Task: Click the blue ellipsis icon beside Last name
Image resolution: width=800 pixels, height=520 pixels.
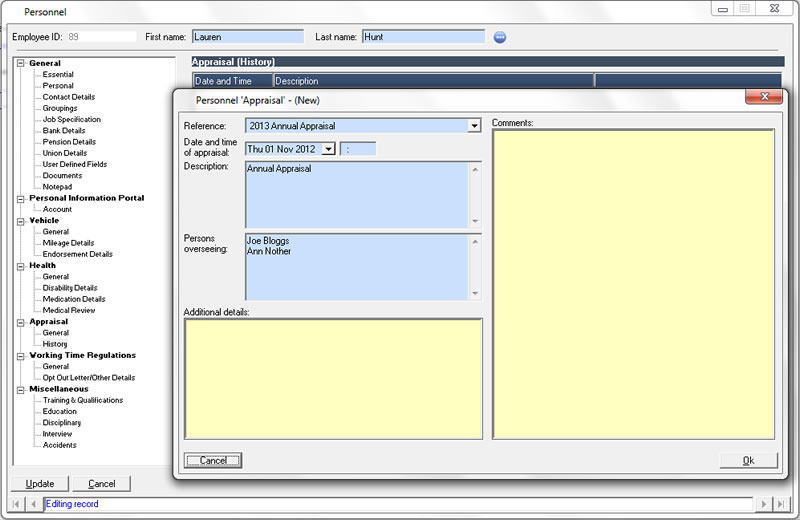Action: [500, 37]
